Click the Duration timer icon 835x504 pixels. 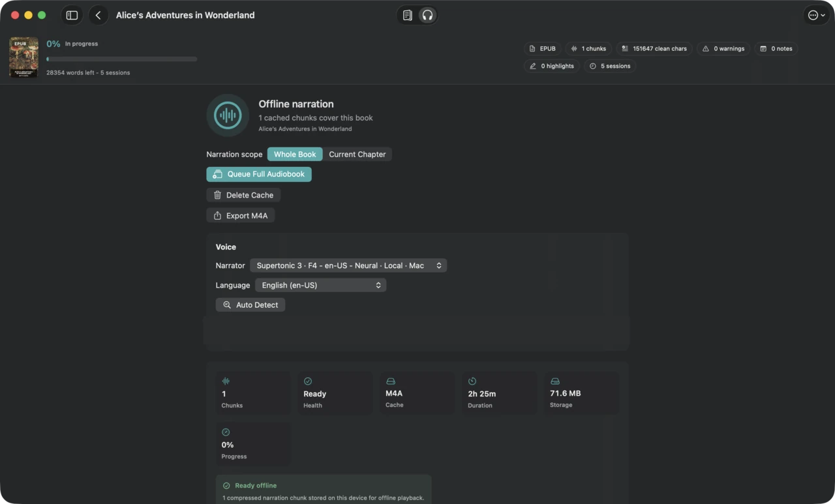[472, 381]
